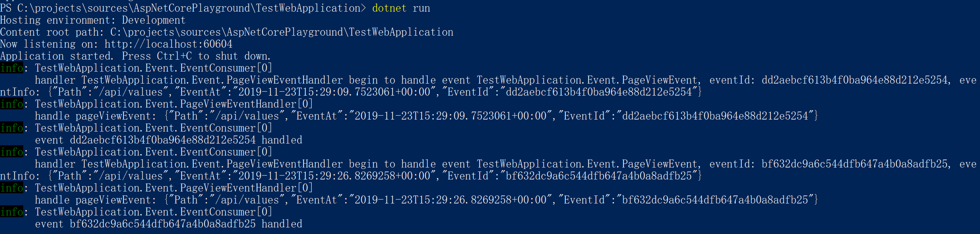Click the first handle pageViewEvent text
This screenshot has width=980, height=234.
[x=95, y=116]
